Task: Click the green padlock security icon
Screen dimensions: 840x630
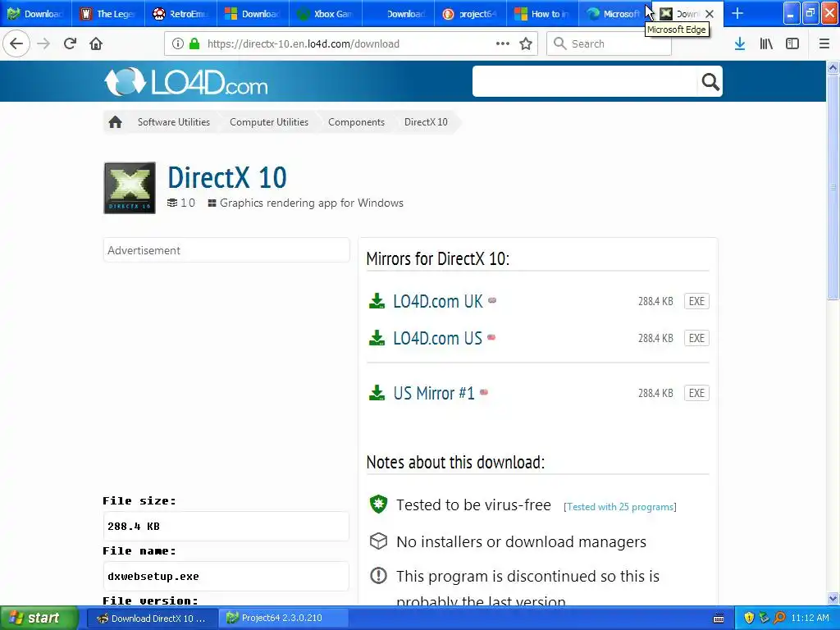Action: pos(194,44)
